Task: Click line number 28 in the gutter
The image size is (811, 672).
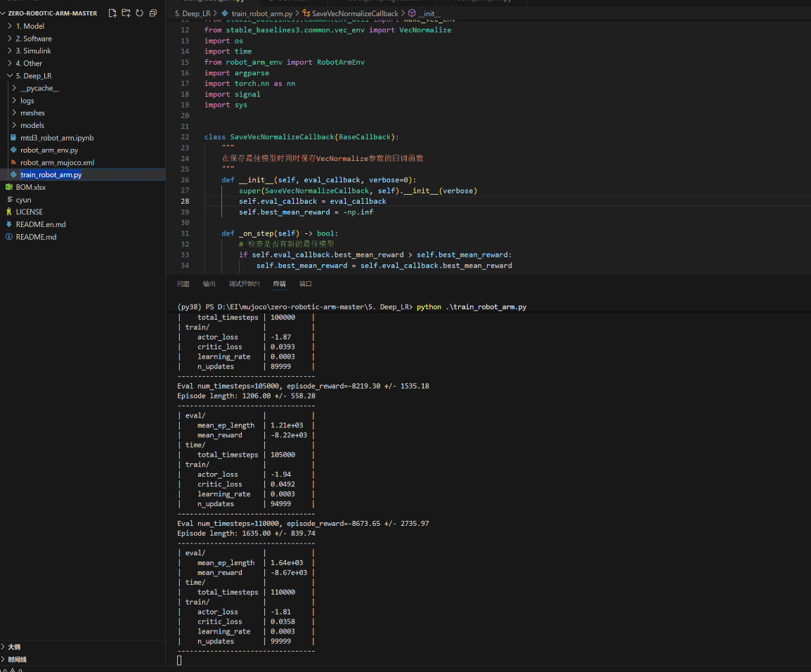Action: pos(185,201)
